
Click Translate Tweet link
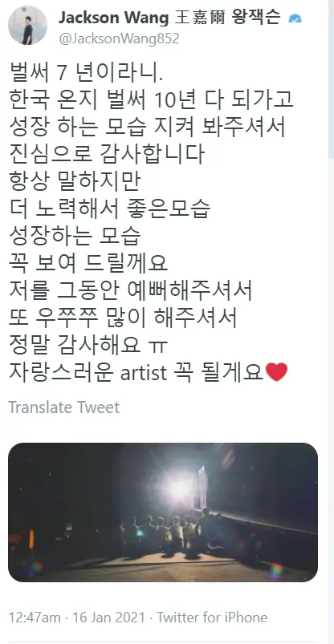(64, 407)
